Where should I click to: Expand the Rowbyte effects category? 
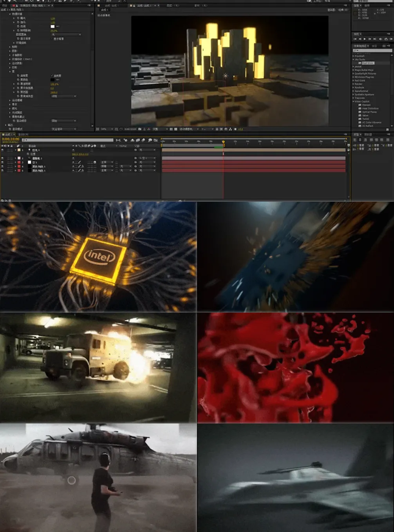pos(353,87)
